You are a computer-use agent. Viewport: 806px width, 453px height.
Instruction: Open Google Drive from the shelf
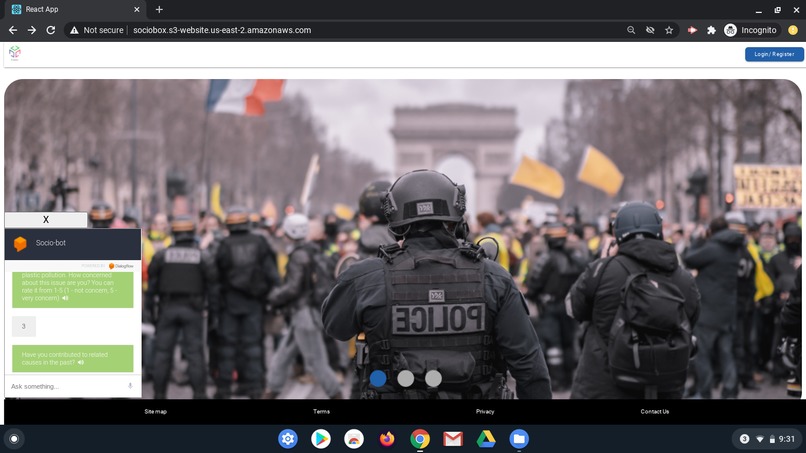486,439
